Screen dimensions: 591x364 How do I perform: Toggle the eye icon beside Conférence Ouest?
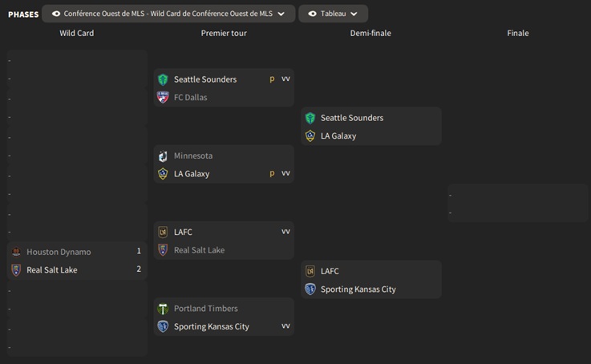coord(56,14)
